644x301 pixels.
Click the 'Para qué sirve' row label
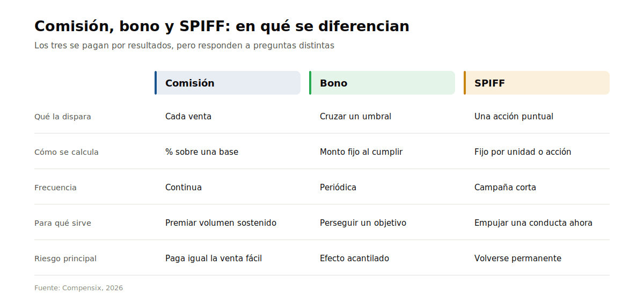(x=63, y=223)
